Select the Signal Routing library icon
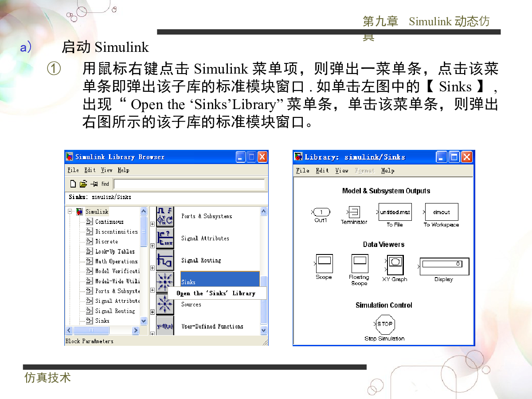This screenshot has width=532, height=399. tap(165, 260)
